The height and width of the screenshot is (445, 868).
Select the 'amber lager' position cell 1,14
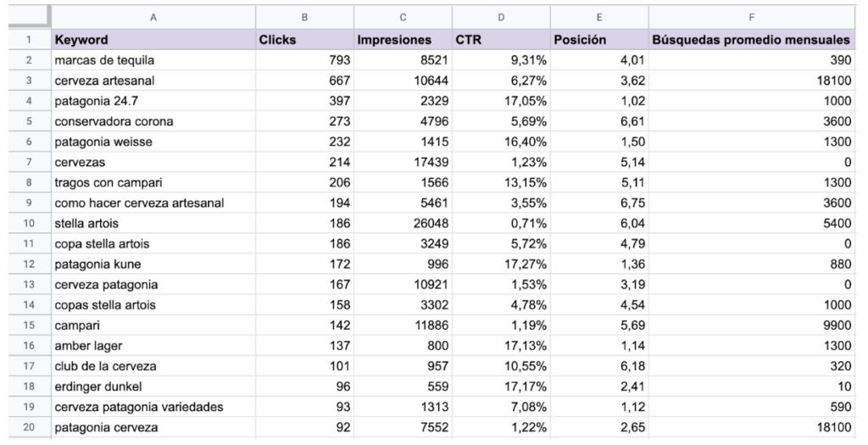point(599,345)
